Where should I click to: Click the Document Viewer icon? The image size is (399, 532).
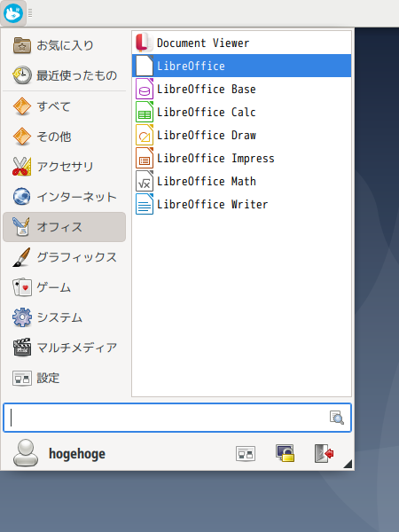pos(145,43)
